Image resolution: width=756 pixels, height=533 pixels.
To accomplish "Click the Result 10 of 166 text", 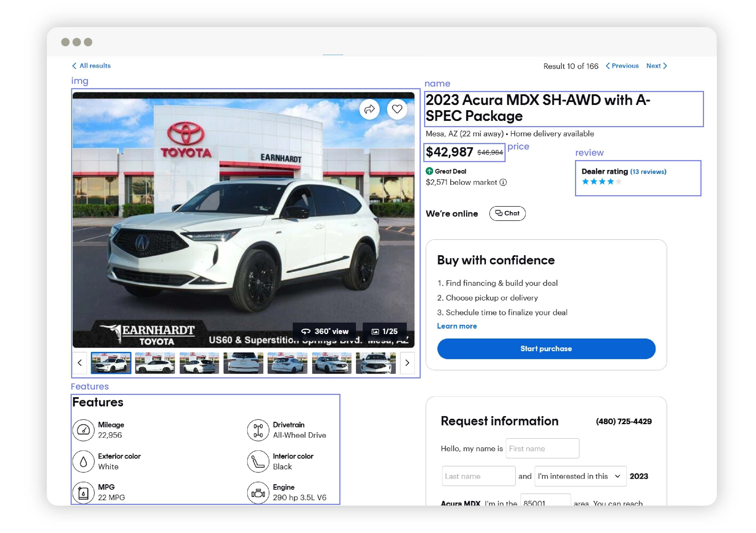I will pyautogui.click(x=571, y=66).
